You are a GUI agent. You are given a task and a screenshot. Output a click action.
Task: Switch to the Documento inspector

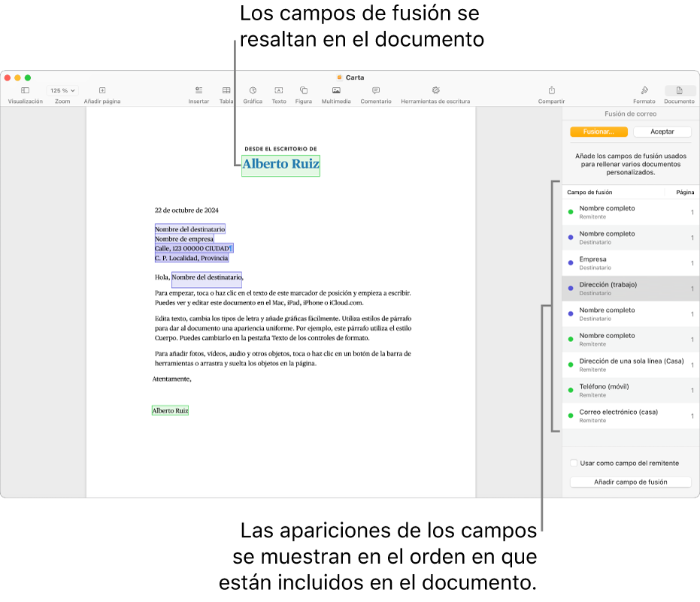[x=680, y=91]
